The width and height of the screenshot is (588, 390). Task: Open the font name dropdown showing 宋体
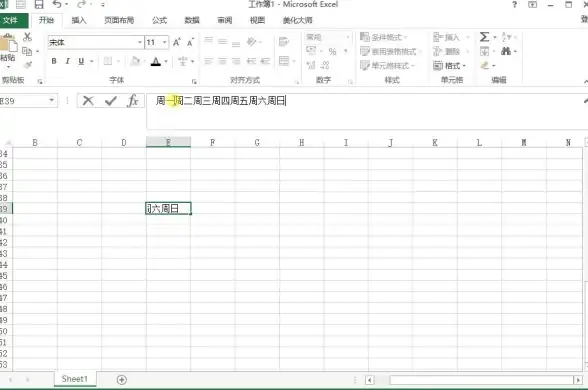click(140, 42)
